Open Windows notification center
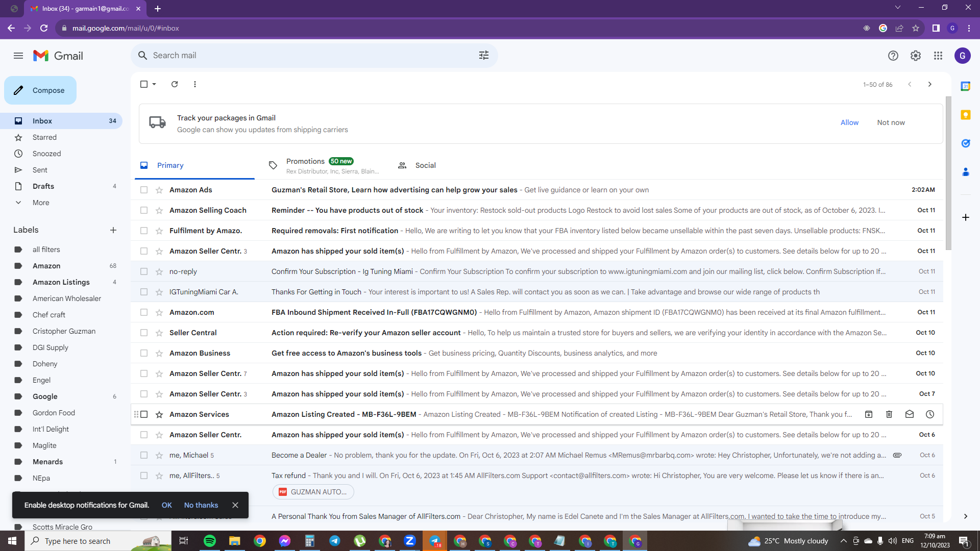This screenshot has width=980, height=551. (x=964, y=541)
